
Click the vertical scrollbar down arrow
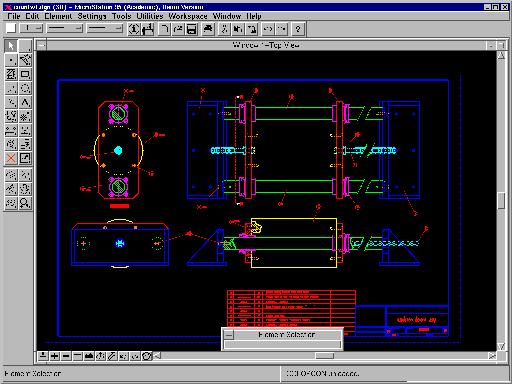501,347
